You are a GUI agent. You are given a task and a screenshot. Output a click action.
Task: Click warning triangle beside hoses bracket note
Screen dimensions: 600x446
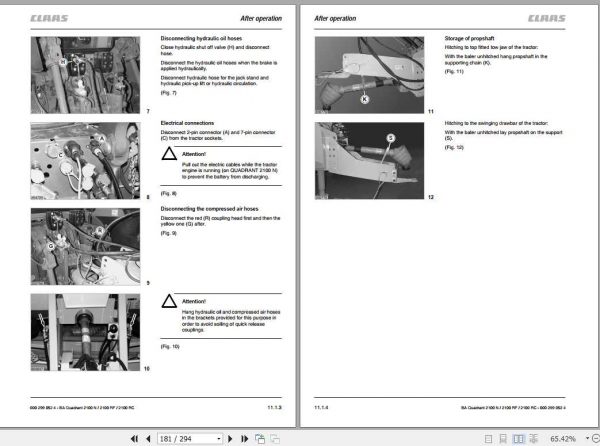(169, 301)
